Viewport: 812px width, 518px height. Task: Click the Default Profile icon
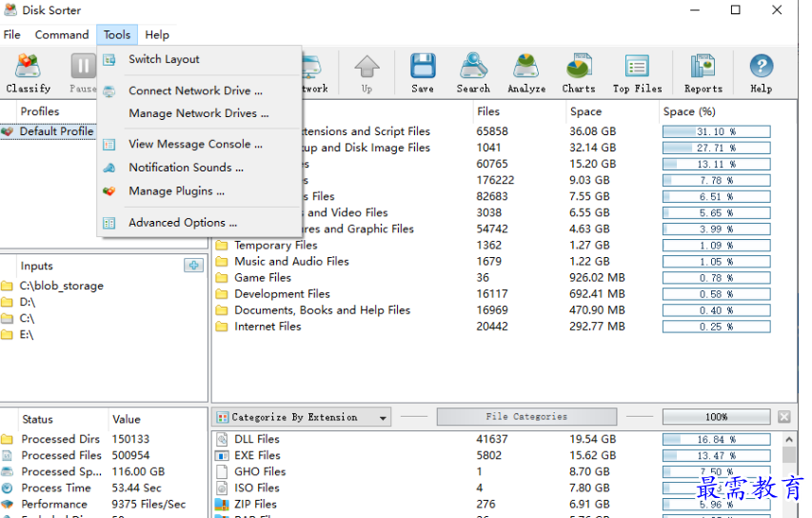click(x=7, y=131)
